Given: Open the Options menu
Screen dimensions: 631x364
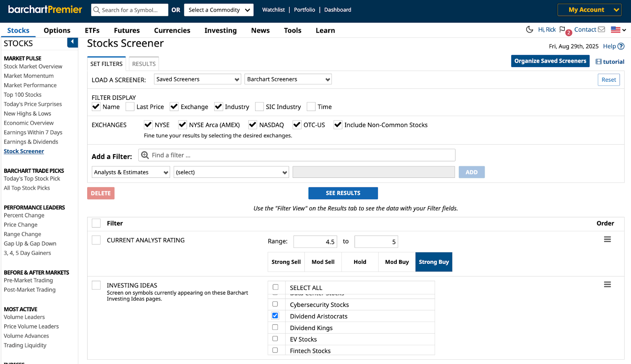Looking at the screenshot, I should tap(57, 30).
